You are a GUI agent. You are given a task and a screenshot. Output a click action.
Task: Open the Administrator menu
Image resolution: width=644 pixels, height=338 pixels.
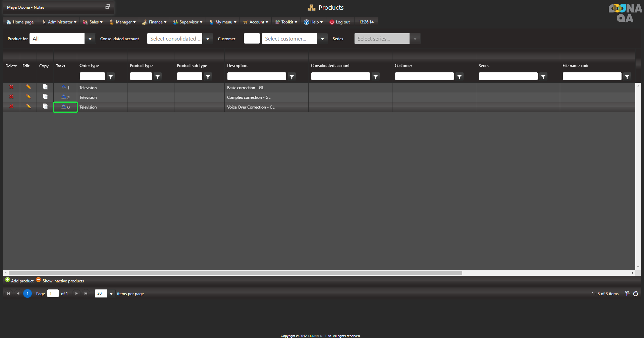coord(60,22)
